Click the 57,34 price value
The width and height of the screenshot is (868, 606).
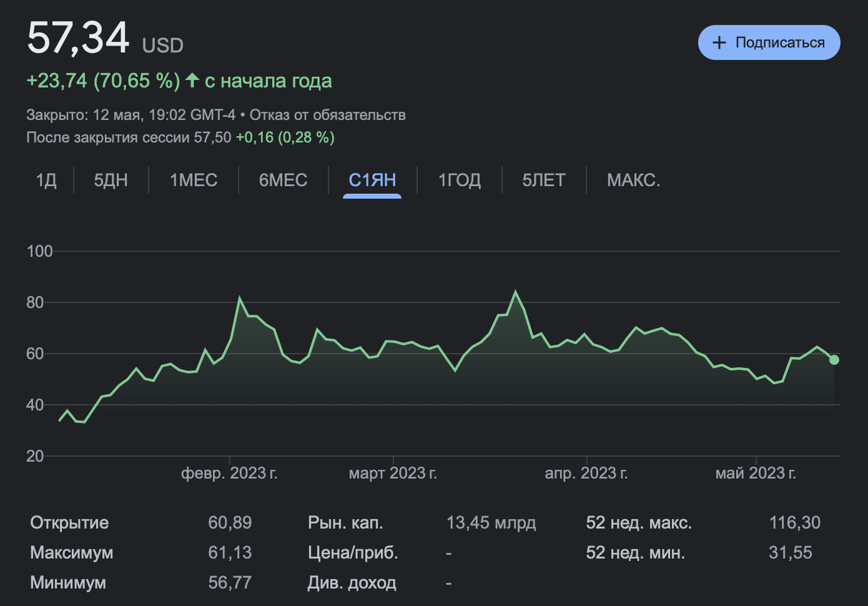pyautogui.click(x=78, y=38)
